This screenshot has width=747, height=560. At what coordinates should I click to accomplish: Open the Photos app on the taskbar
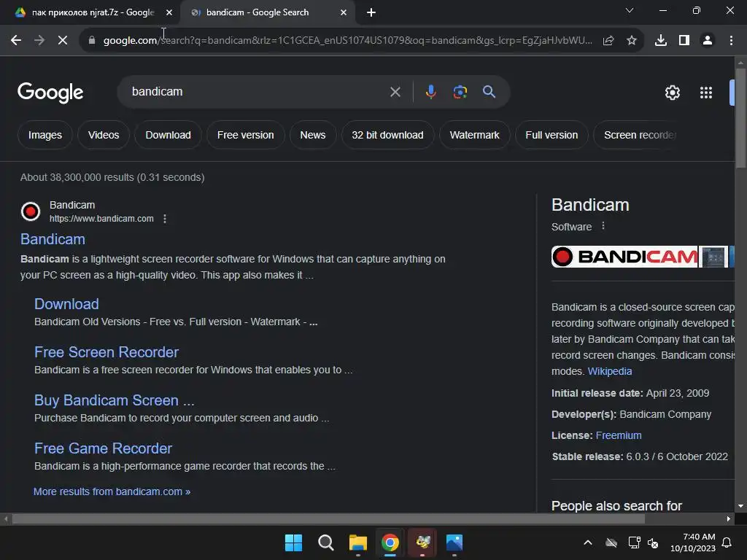click(454, 542)
